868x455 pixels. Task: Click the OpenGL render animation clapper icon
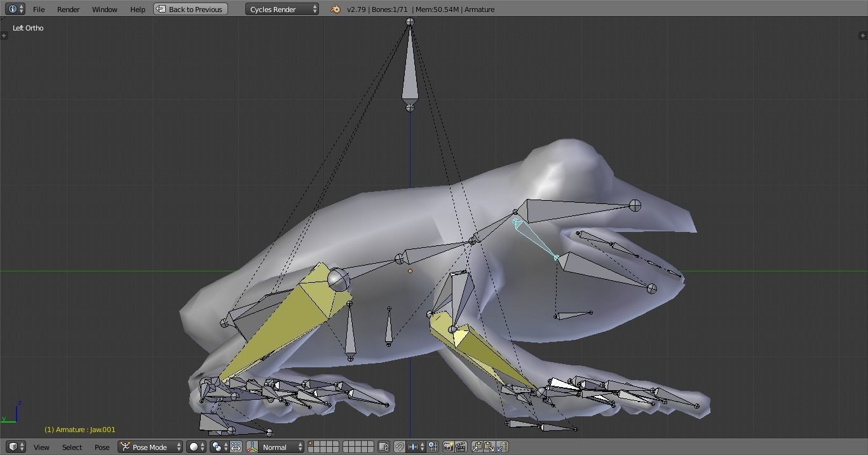(x=461, y=447)
